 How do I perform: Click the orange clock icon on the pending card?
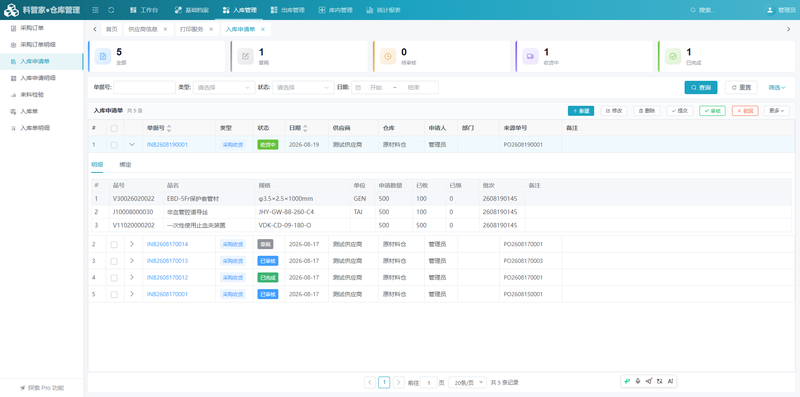click(388, 56)
